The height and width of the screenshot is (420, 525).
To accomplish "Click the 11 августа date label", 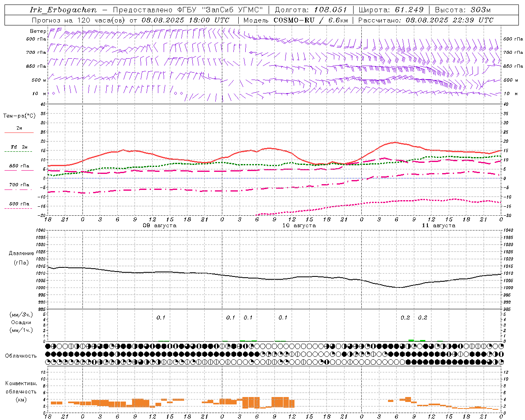I will pyautogui.click(x=438, y=226).
